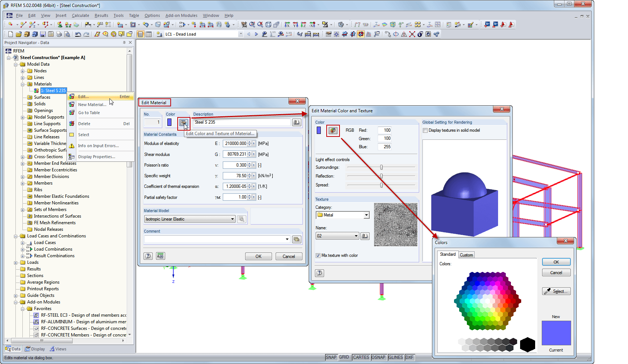The image size is (628, 364).
Task: Click the mirror tool toolbar icon
Action: point(404,34)
